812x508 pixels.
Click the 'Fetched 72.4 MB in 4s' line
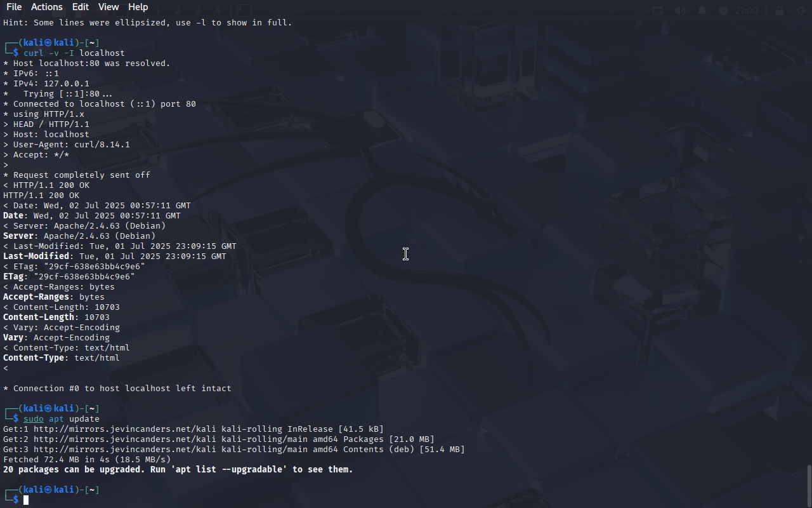coord(87,460)
